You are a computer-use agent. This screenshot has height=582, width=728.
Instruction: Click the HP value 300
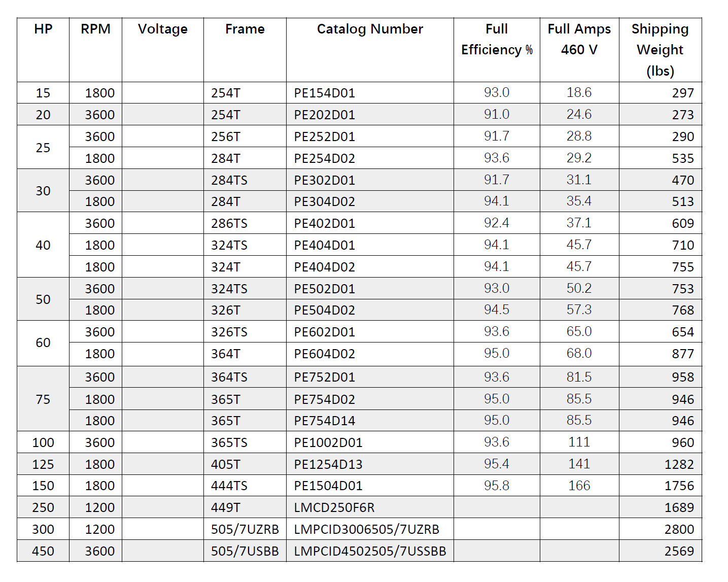[x=43, y=529]
